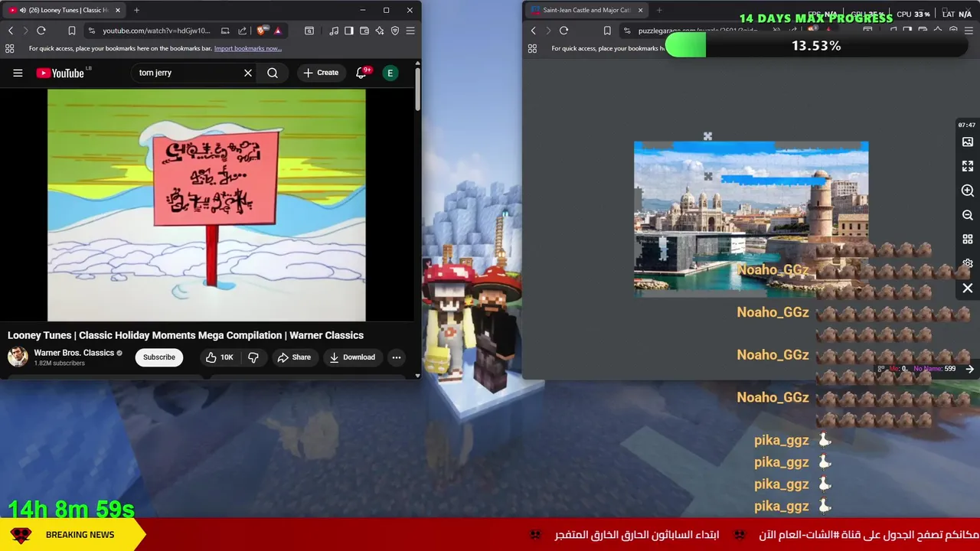
Task: Go back in the puzzle browser window
Action: 534,31
